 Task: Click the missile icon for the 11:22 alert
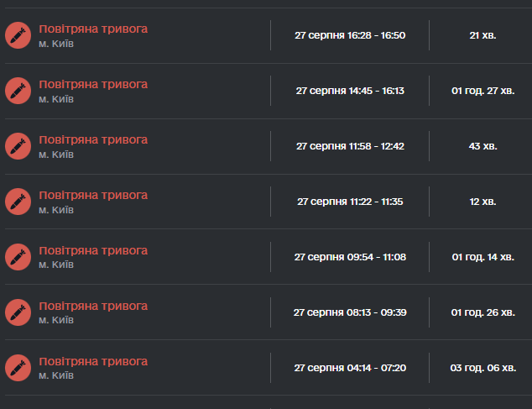pos(18,202)
